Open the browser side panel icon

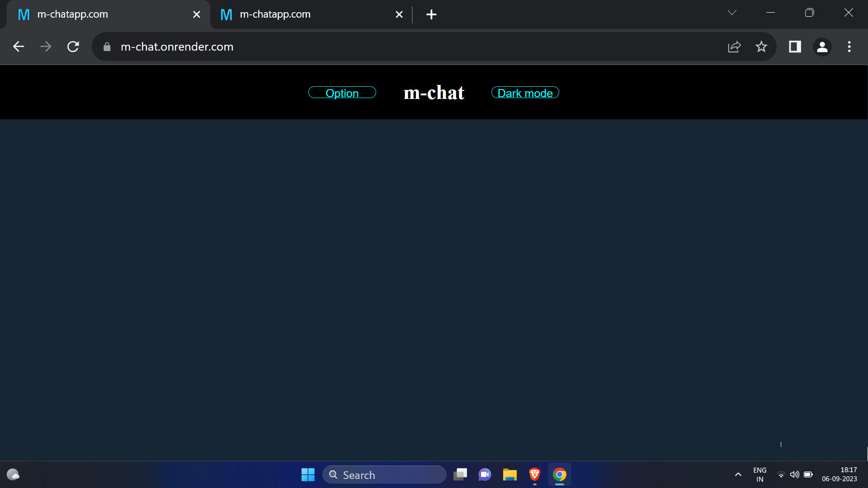coord(795,47)
